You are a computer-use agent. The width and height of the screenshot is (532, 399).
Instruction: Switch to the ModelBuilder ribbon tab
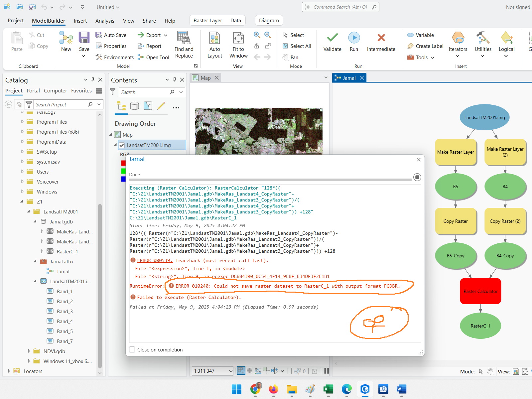click(x=49, y=21)
